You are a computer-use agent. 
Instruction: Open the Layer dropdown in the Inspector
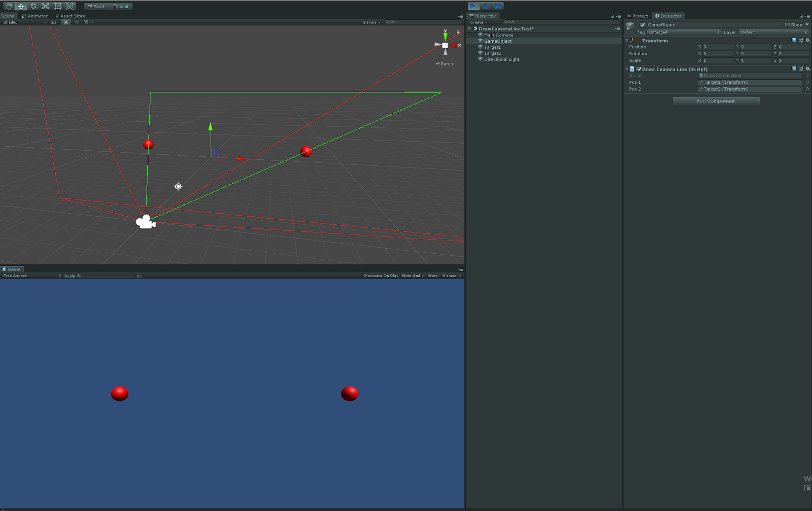point(773,32)
